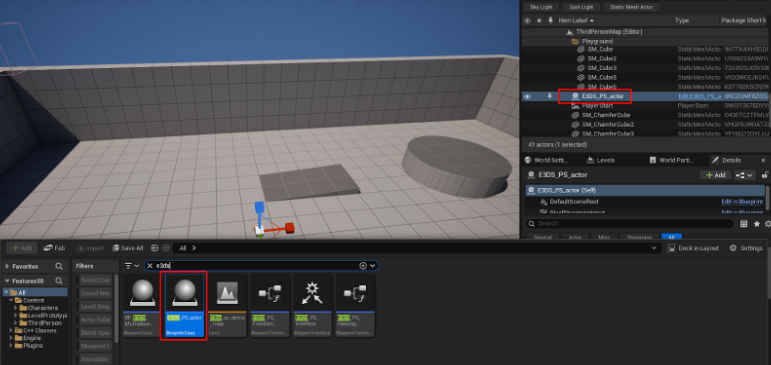The height and width of the screenshot is (365, 771).
Task: Open the property matrix grid icon
Action: click(x=743, y=223)
